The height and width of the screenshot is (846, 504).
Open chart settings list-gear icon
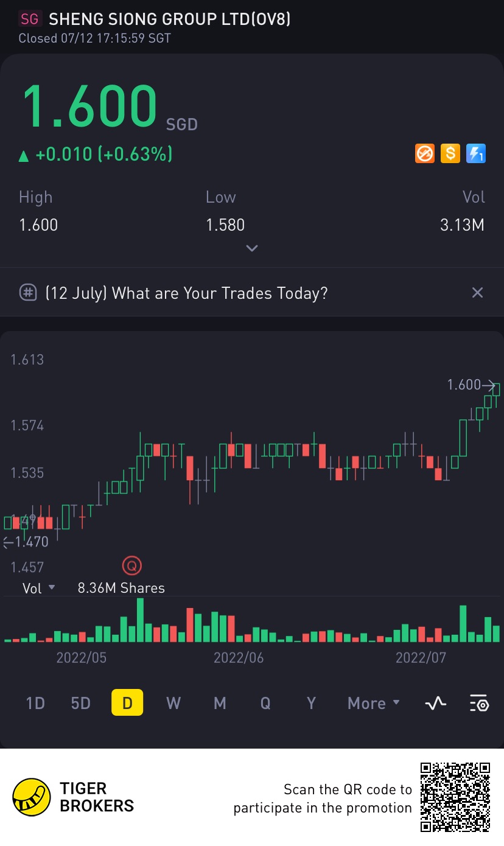(x=479, y=704)
